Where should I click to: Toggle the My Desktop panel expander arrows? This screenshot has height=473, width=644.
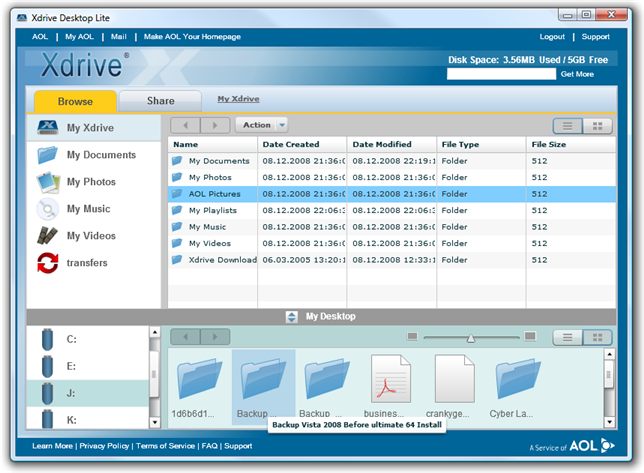click(292, 317)
